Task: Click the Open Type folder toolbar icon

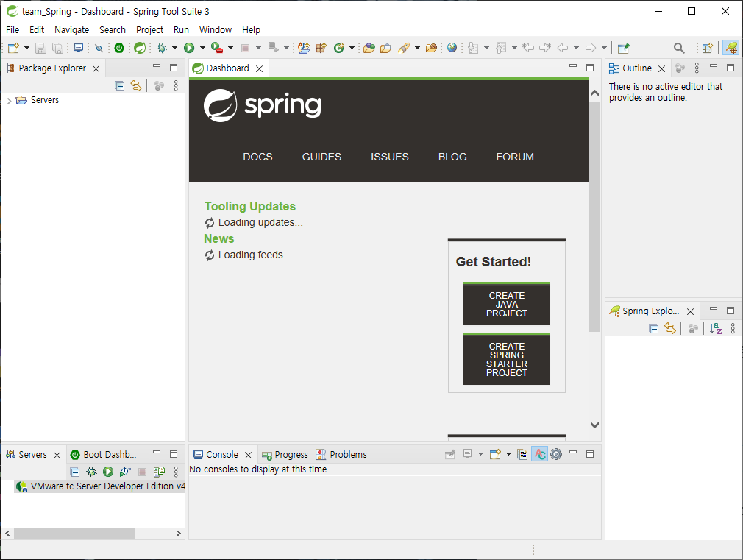Action: click(x=369, y=48)
